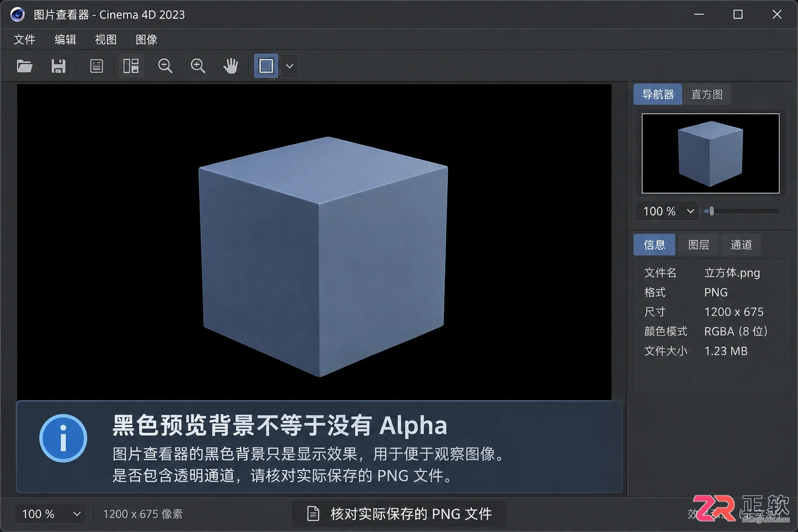Click the 颜色模式 label in the info panel
The width and height of the screenshot is (798, 532).
[666, 331]
